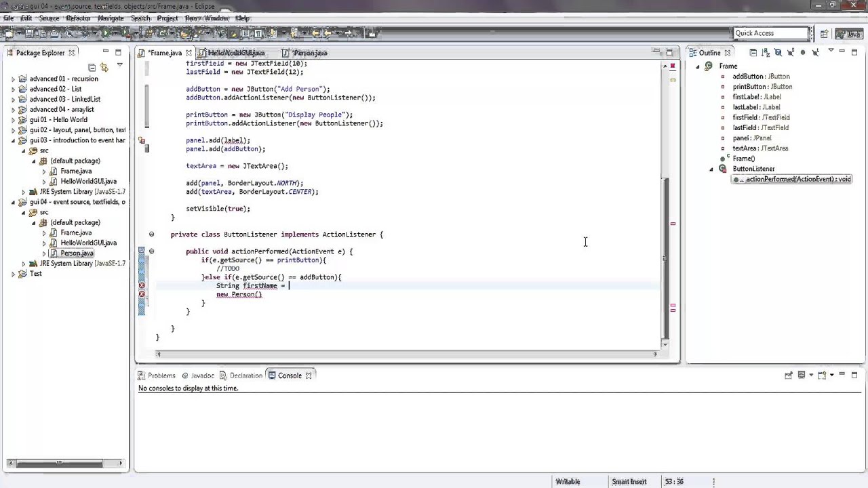Click the Back navigation arrow in toolbar
Image resolution: width=868 pixels, height=488 pixels.
pos(327,33)
